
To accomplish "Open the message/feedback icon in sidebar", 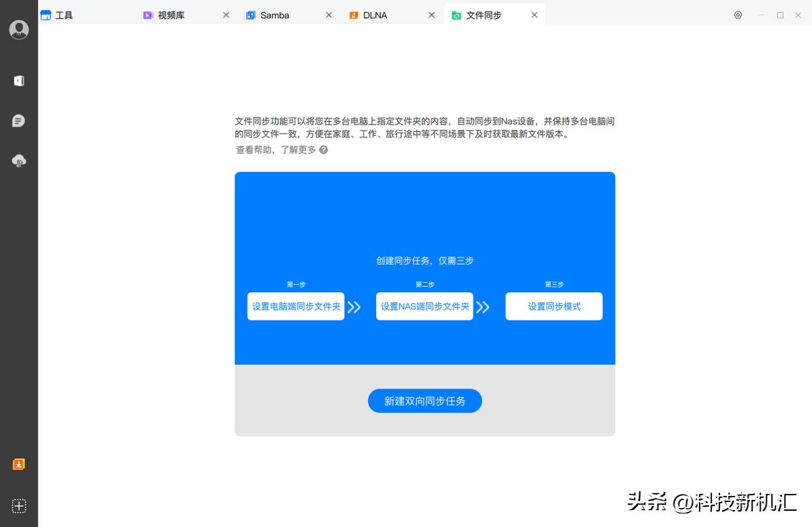I will pyautogui.click(x=19, y=120).
